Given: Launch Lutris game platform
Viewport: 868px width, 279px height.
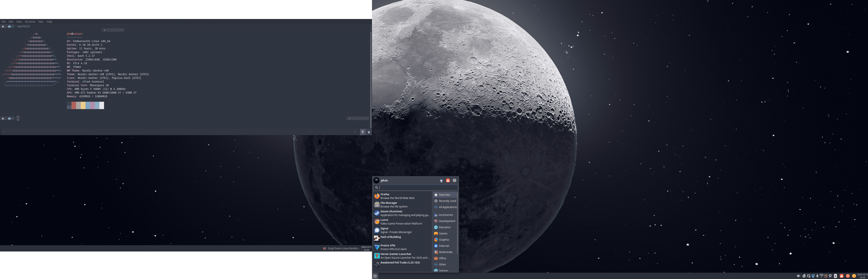Looking at the screenshot, I should click(402, 222).
